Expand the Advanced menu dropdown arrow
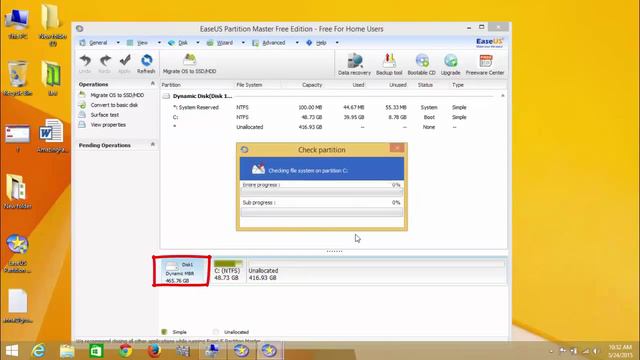Viewport: 640px width, 360px height. (297, 42)
